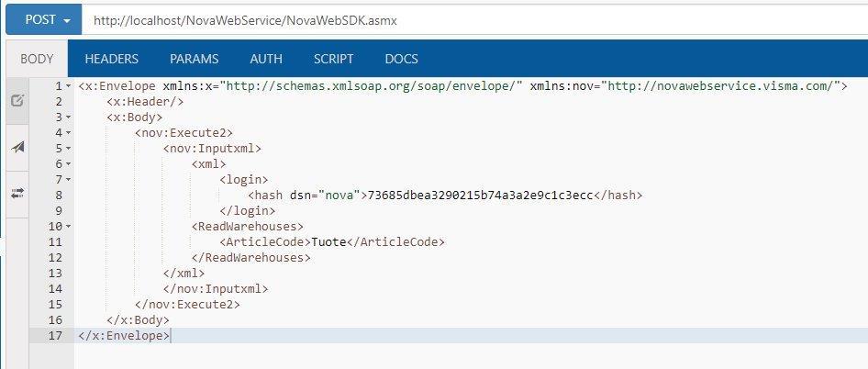Collapse the ReadWarehouses element on line 10
868x369 pixels.
[68, 227]
